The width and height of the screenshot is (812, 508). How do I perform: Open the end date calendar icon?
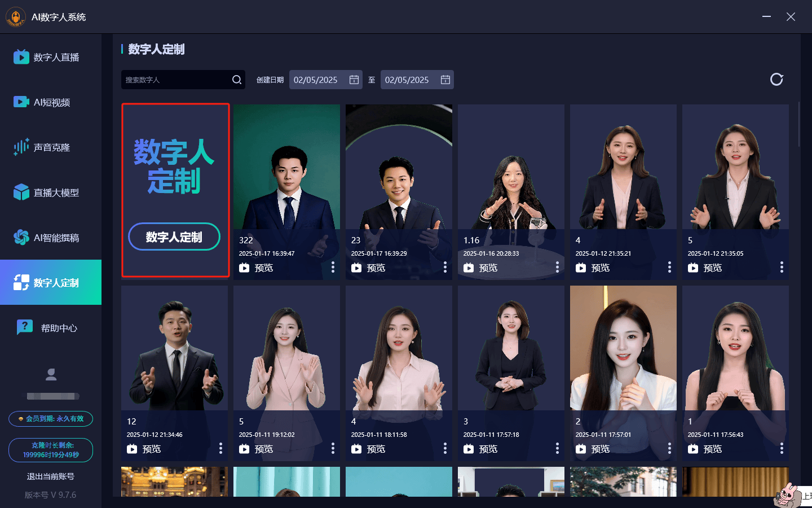[x=445, y=80]
